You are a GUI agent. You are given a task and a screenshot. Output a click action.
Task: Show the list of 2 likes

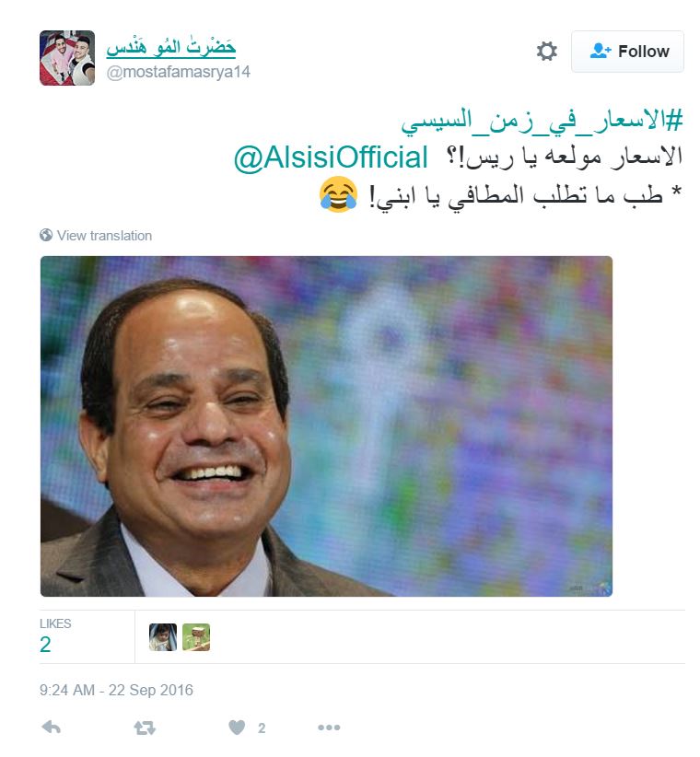(x=55, y=635)
